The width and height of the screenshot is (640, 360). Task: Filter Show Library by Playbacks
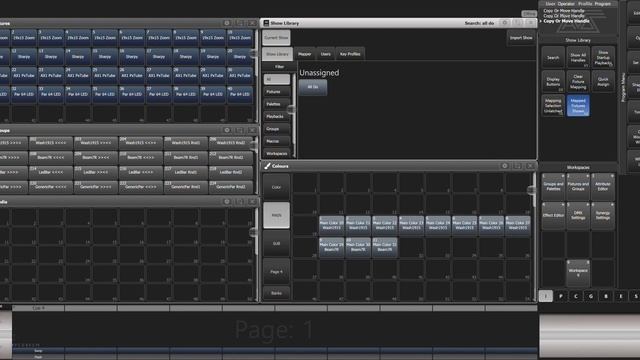(277, 116)
